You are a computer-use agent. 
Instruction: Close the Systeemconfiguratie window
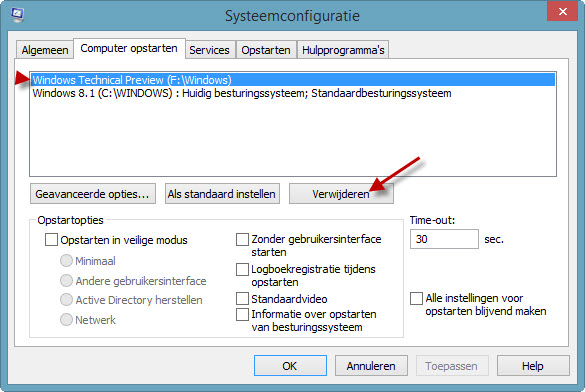[x=562, y=12]
